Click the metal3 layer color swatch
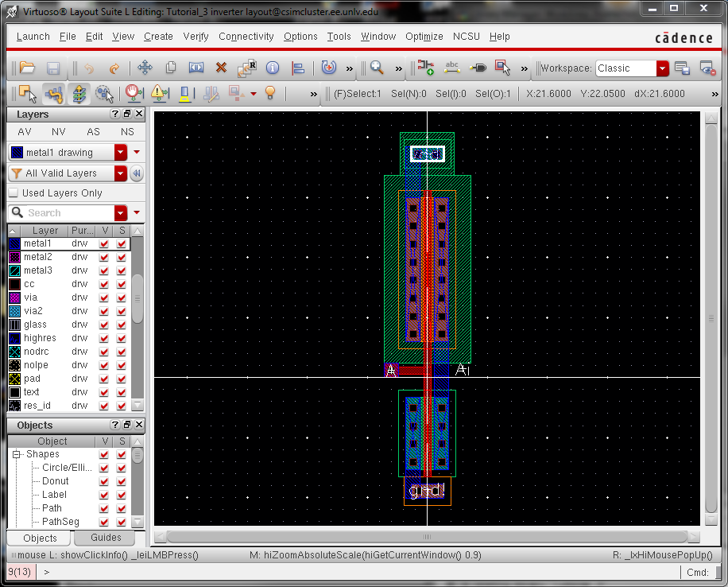 pyautogui.click(x=14, y=270)
